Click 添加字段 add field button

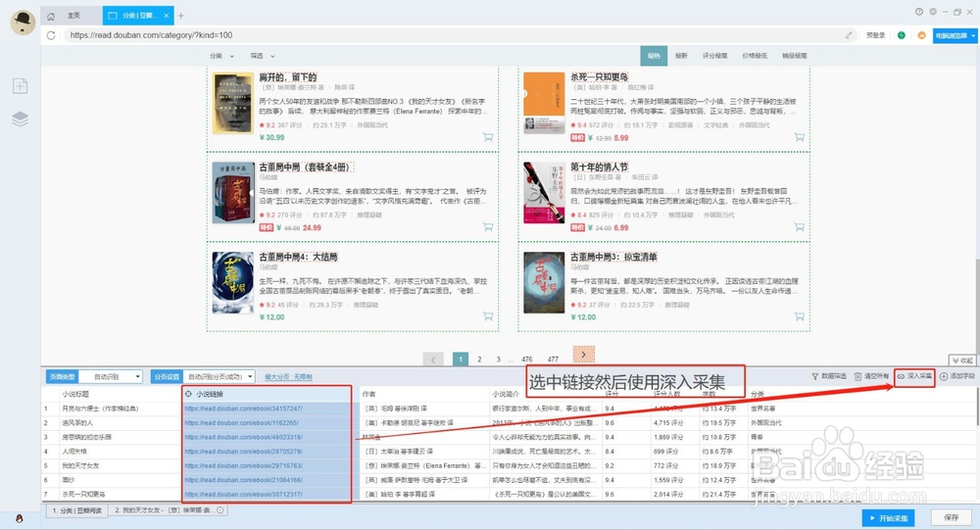click(x=956, y=376)
